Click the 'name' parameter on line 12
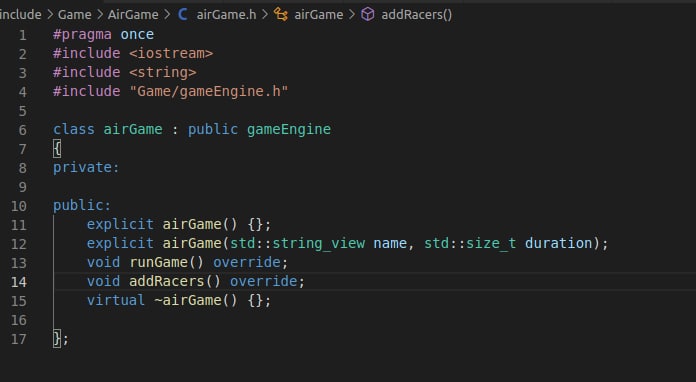Screen dimensions: 696x382 pyautogui.click(x=390, y=243)
